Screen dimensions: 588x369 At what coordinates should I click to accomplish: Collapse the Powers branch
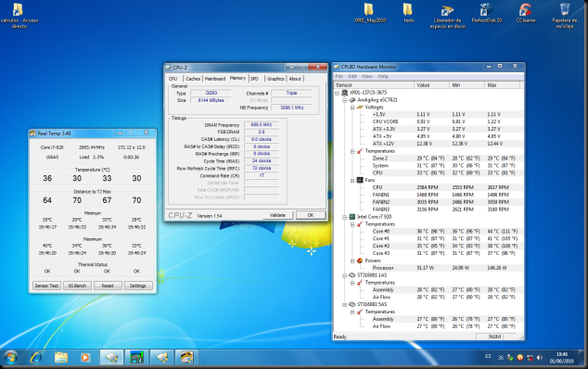coord(352,261)
